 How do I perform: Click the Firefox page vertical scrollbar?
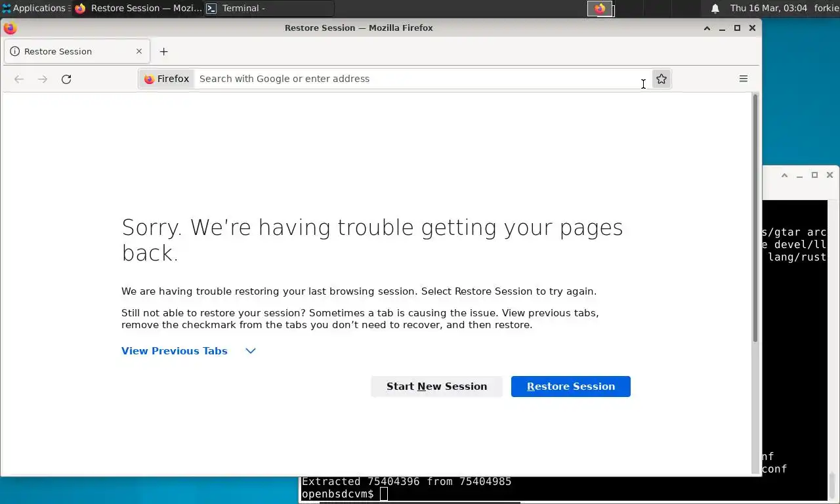[755, 218]
